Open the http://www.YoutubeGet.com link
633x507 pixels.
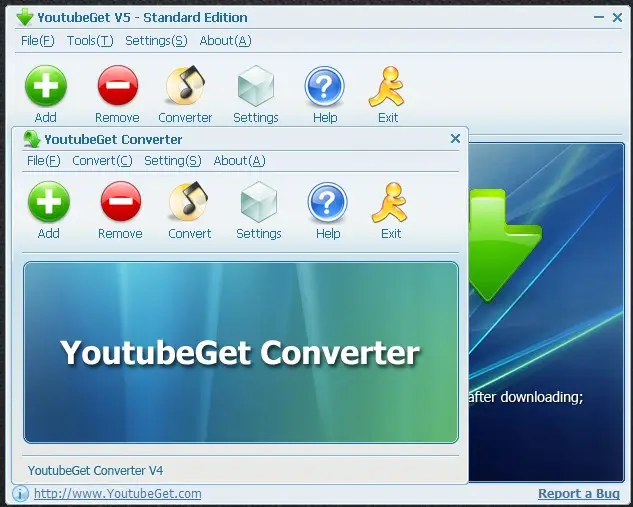click(117, 494)
